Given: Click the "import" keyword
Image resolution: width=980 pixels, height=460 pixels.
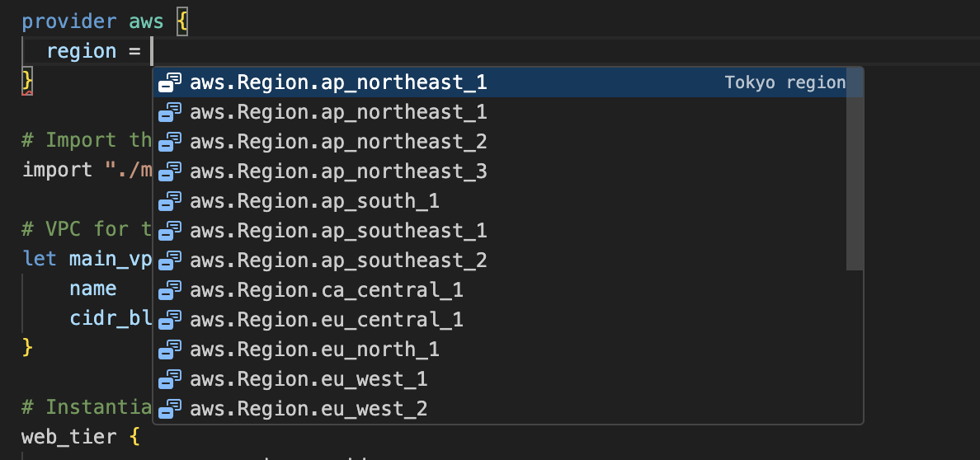Looking at the screenshot, I should point(57,170).
